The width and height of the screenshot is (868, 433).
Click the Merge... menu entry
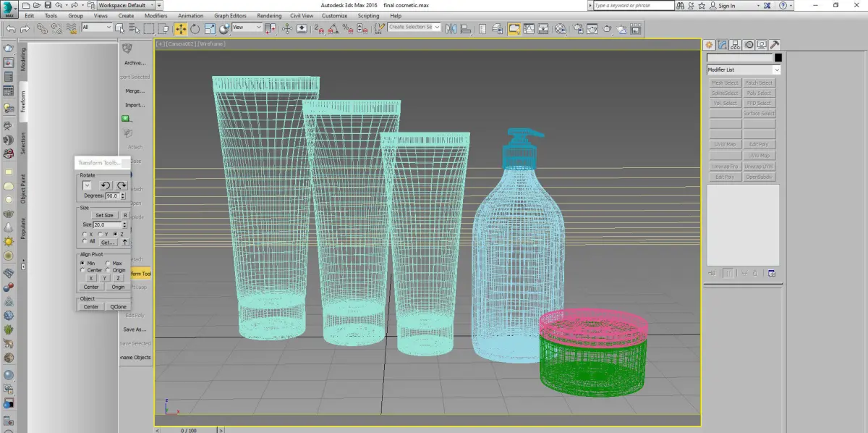click(x=135, y=91)
